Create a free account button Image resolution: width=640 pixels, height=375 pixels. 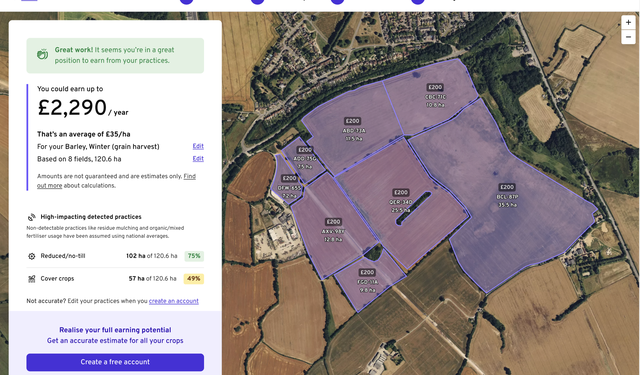coord(115,362)
